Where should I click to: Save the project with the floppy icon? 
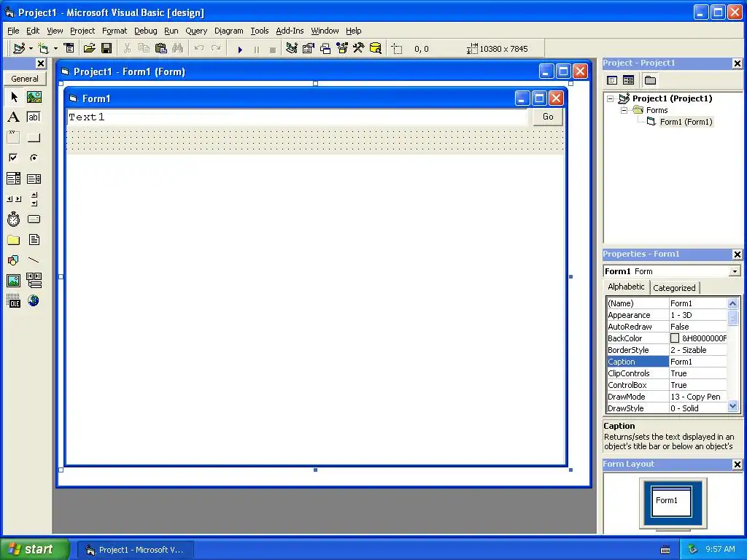(107, 48)
